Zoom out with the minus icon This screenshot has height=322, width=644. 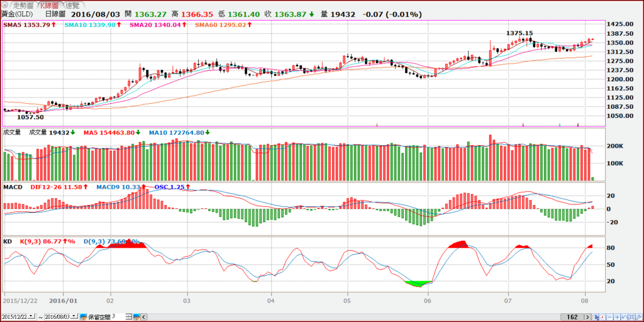click(610, 317)
